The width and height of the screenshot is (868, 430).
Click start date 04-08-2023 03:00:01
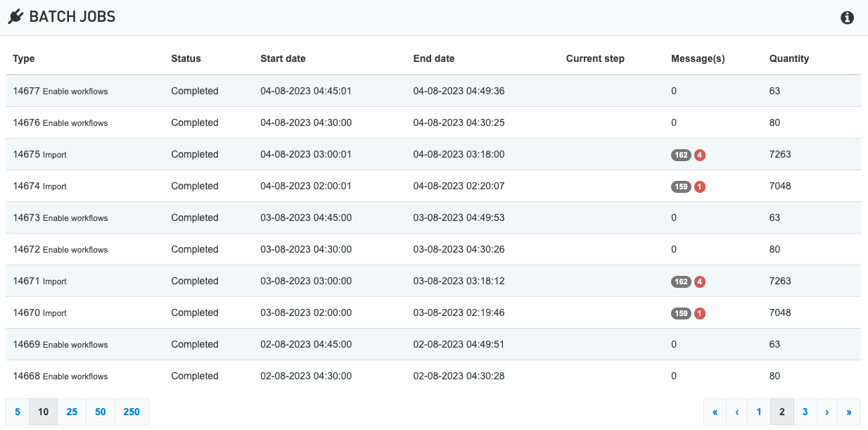coord(306,154)
